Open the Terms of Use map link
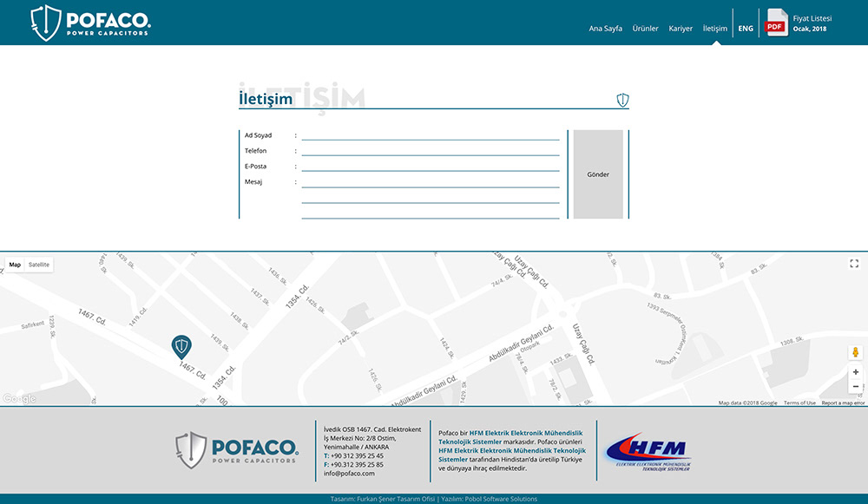Screen dimensions: 868x504 tap(799, 403)
